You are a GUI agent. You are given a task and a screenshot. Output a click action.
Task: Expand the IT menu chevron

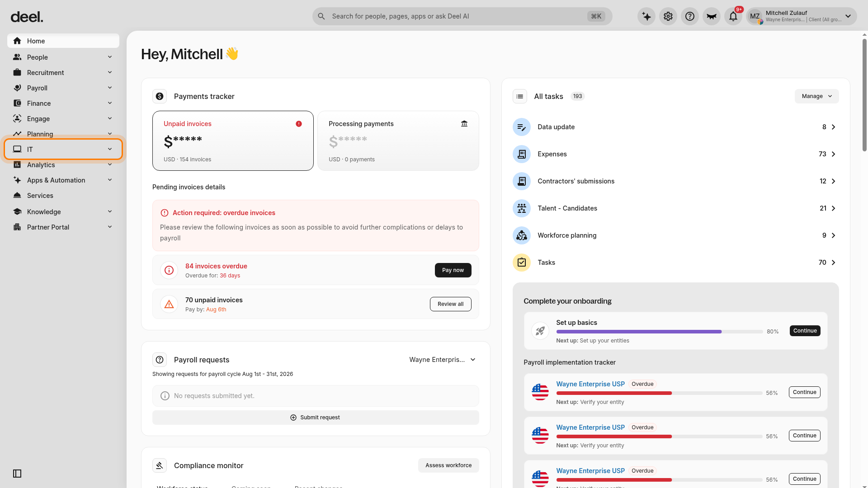click(110, 149)
